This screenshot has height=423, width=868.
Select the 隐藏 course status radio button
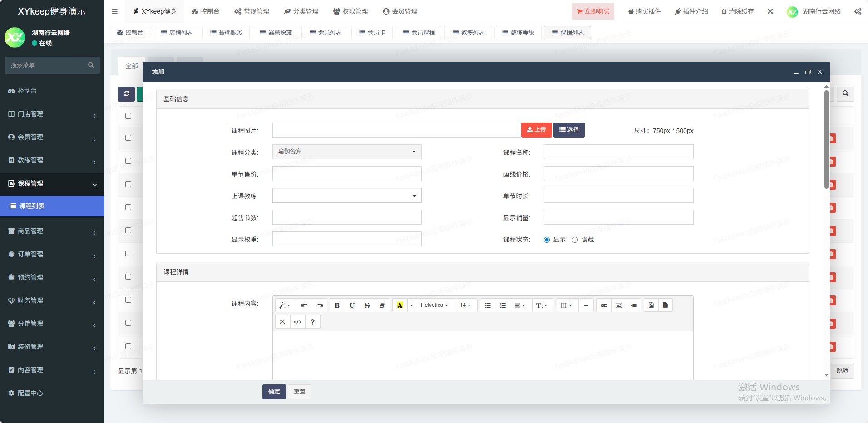[x=575, y=240]
